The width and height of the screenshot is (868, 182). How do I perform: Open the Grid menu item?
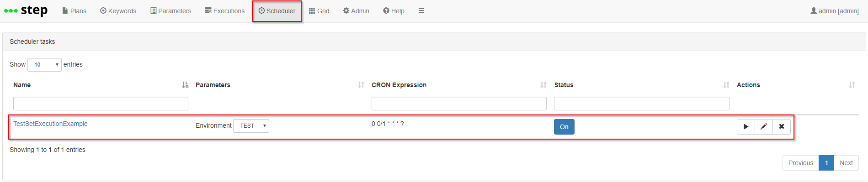click(x=319, y=11)
